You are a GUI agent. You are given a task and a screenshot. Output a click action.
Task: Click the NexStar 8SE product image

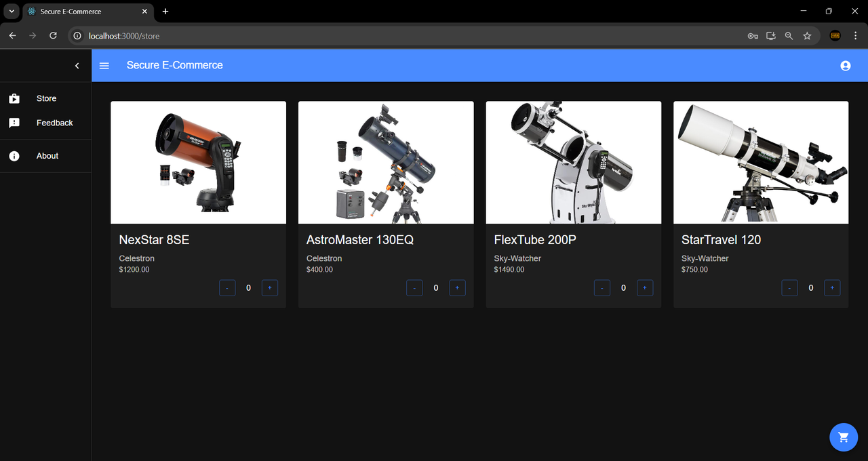tap(198, 163)
